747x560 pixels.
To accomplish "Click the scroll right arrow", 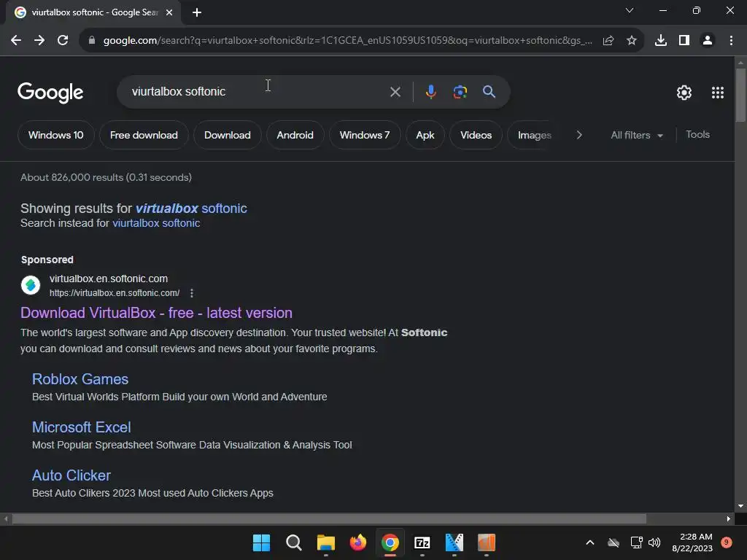I will click(729, 518).
